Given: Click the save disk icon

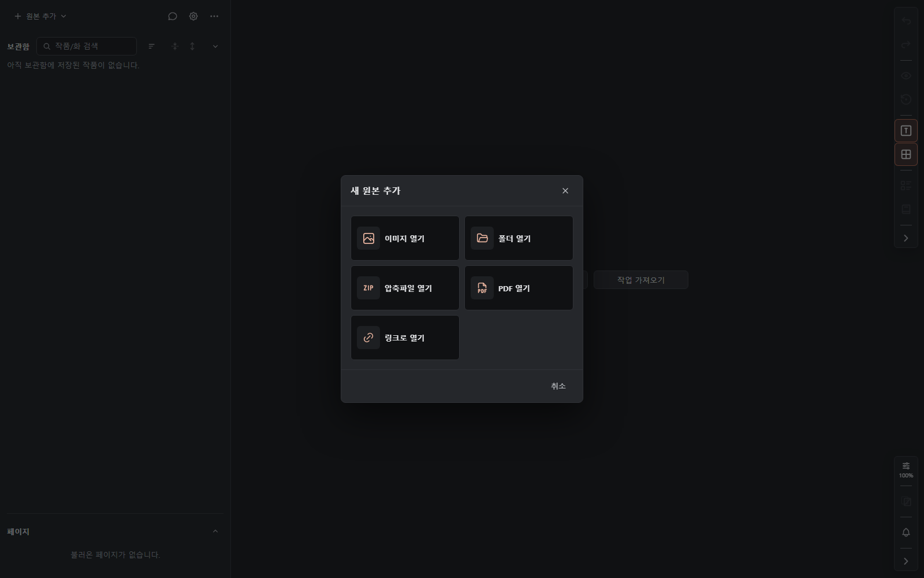Looking at the screenshot, I should pyautogui.click(x=906, y=209).
